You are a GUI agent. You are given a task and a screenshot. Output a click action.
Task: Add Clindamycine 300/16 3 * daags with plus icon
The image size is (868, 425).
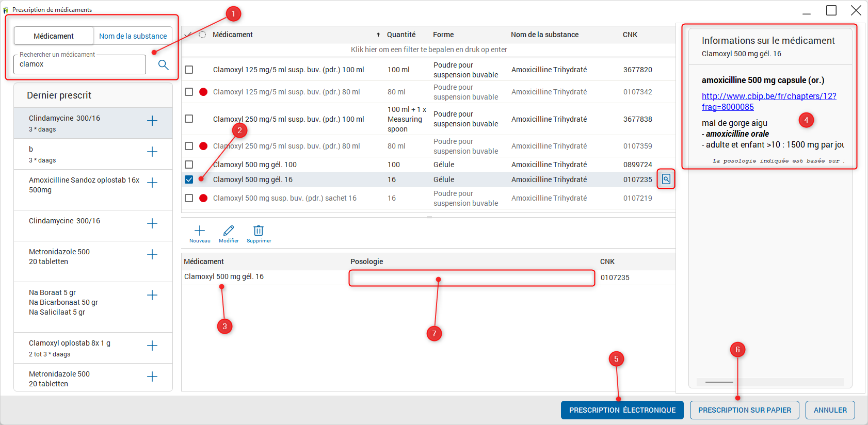click(x=152, y=121)
